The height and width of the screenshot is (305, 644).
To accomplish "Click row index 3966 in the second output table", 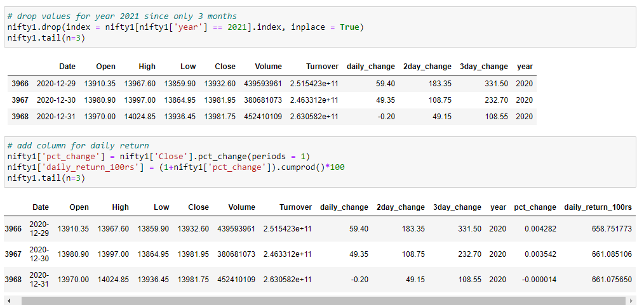I will pyautogui.click(x=13, y=229).
